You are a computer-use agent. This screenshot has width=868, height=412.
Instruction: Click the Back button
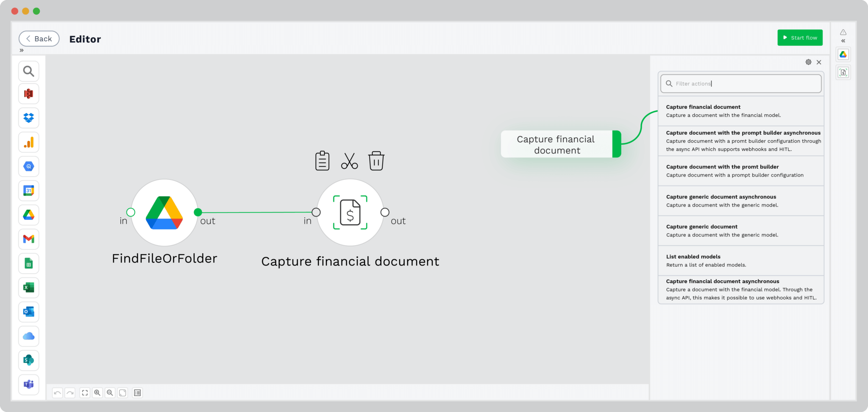click(x=39, y=38)
